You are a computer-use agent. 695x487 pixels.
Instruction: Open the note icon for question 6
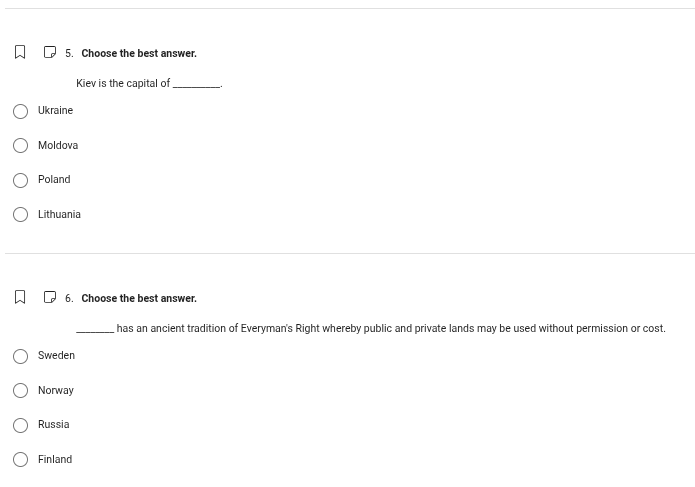click(x=50, y=297)
